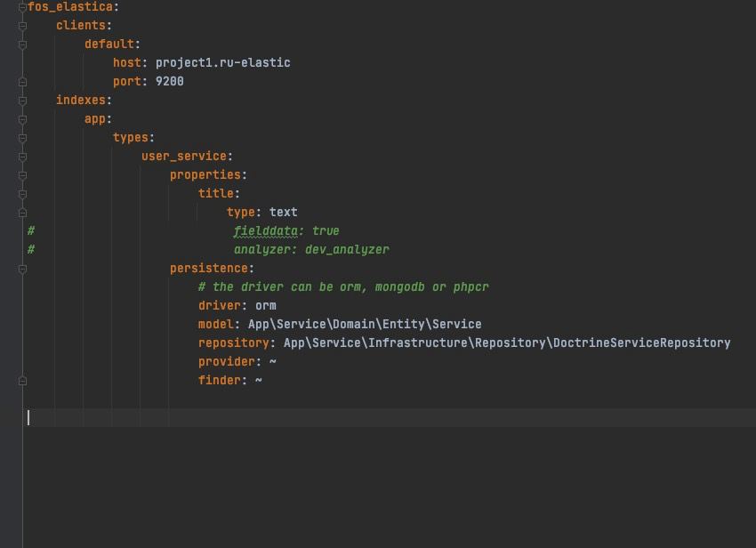Collapse the types block fold marker
Viewport: 756px width, 548px height.
[x=22, y=138]
